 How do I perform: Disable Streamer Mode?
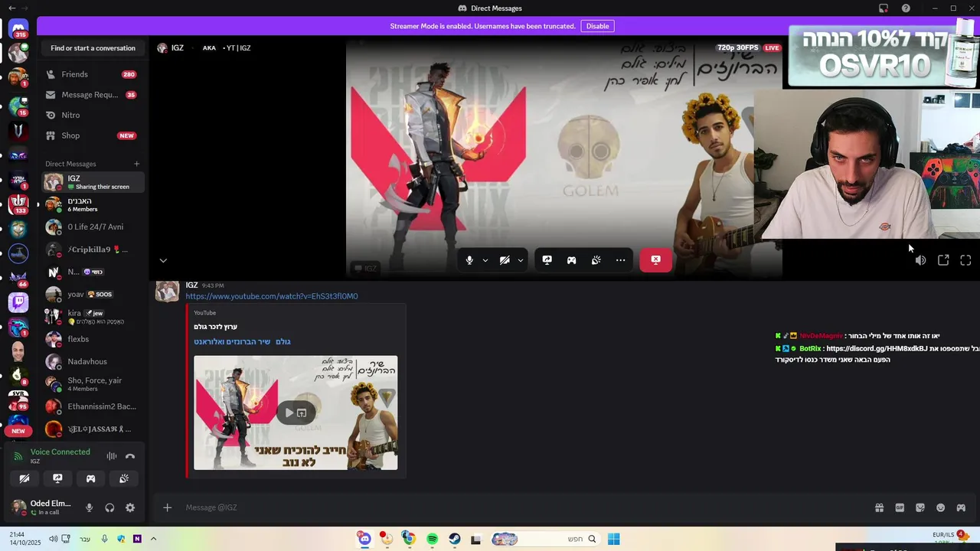point(597,26)
